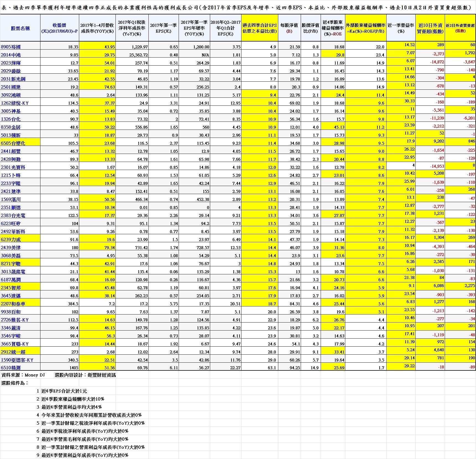Click stock name 5013強新

pyautogui.click(x=11, y=135)
